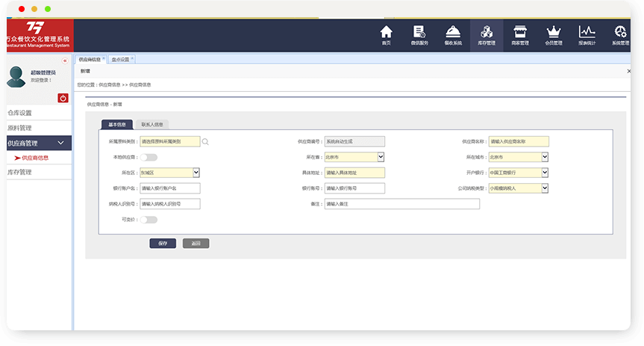Switch to the 联系人信息 tab
Screen dimensions: 644x346
click(x=152, y=125)
